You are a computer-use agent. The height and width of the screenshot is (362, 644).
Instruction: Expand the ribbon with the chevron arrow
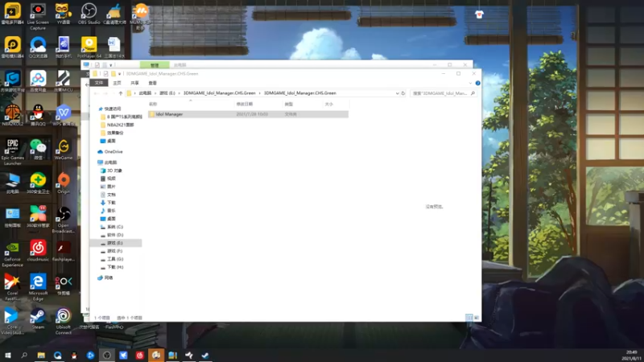470,83
